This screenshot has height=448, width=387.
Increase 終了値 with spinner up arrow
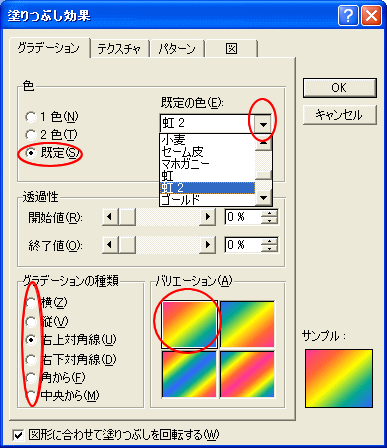(269, 241)
